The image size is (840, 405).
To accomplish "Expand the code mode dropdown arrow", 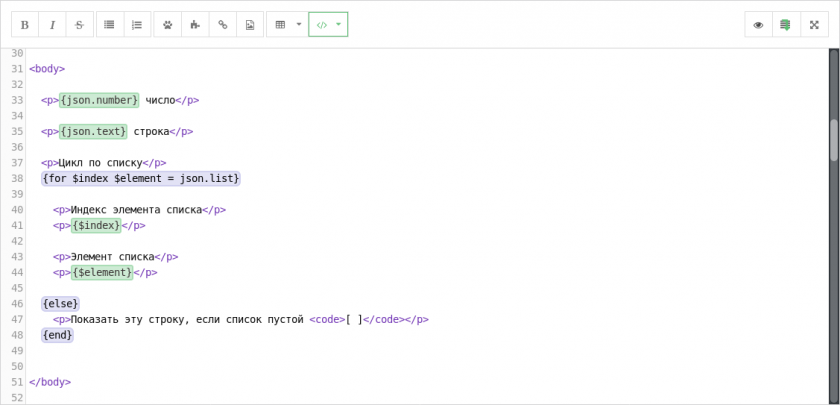I will click(x=339, y=25).
